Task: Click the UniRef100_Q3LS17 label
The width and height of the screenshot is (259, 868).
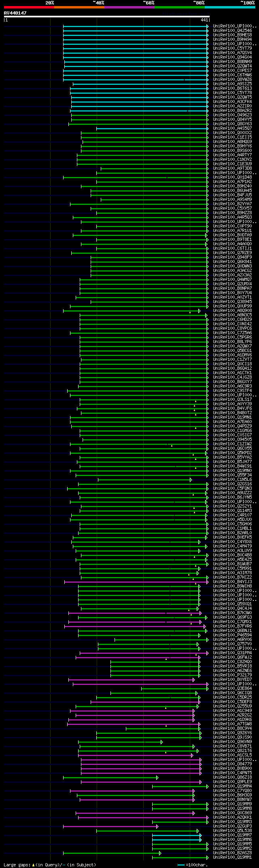Action: point(232,399)
